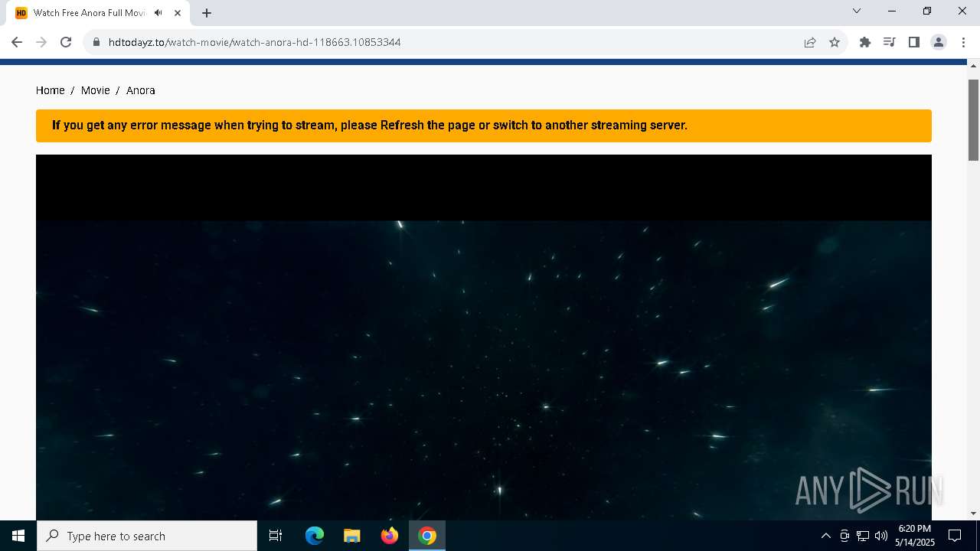Click the page's vertical scrollbar thumb
Viewport: 980px width, 551px height.
tap(974, 119)
